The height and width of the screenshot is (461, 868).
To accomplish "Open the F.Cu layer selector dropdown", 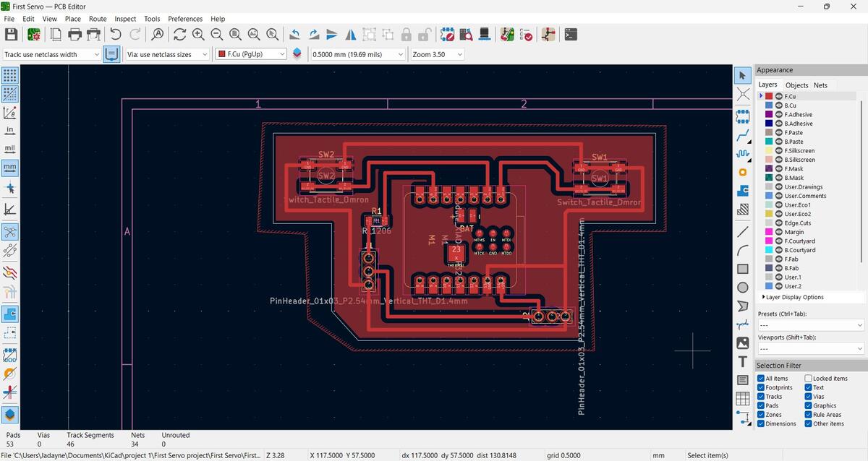I will pyautogui.click(x=251, y=54).
